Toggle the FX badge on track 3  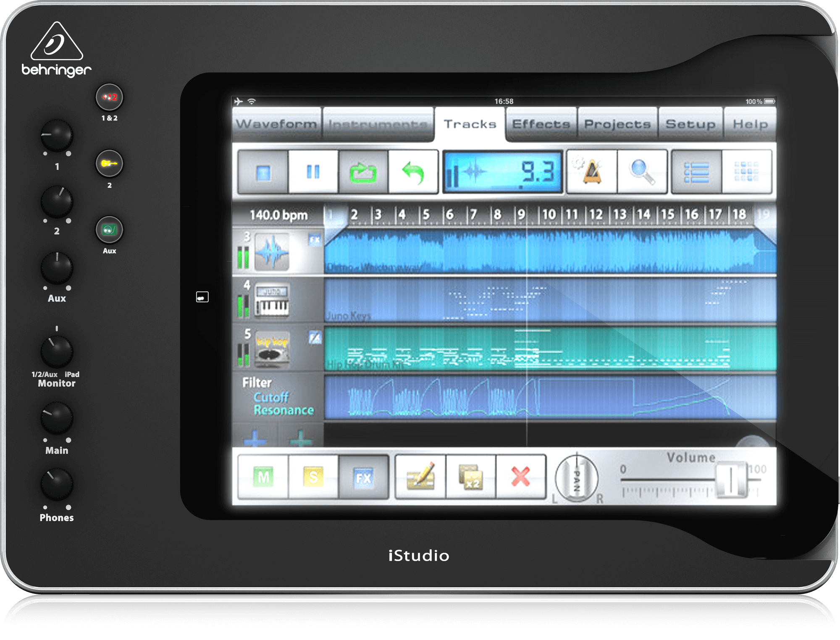coord(315,240)
